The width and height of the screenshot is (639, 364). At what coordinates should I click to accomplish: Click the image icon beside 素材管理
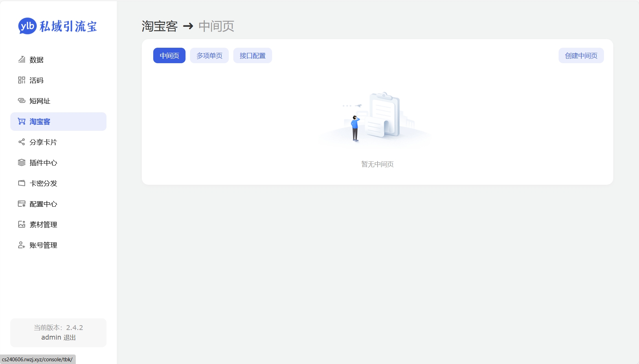click(22, 225)
